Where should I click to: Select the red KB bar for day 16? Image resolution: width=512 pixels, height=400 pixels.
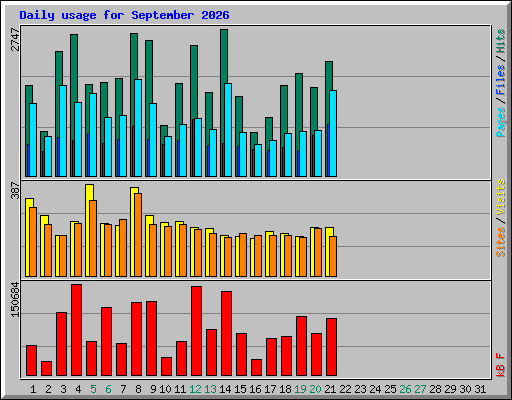point(256,368)
